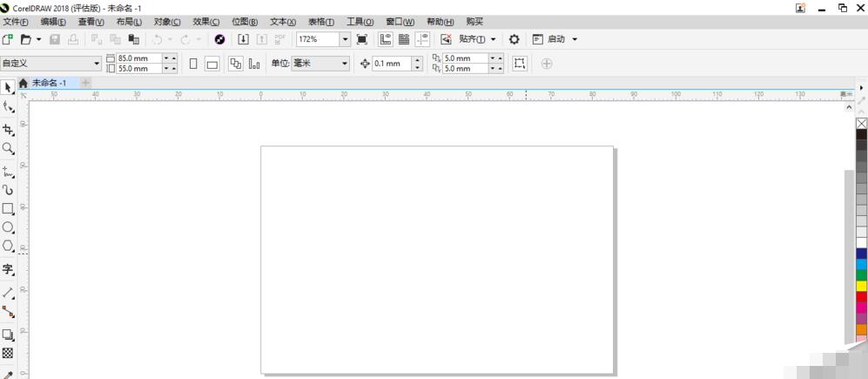The height and width of the screenshot is (379, 868).
Task: Click the 启动 launch button
Action: 555,39
